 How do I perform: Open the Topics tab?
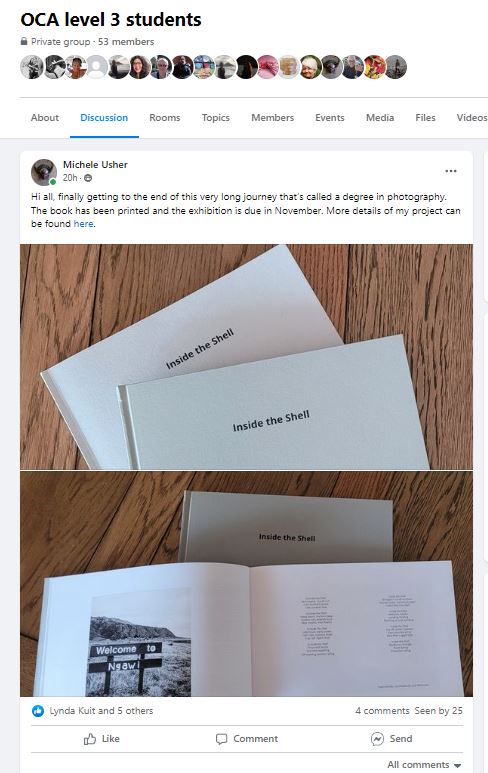(215, 117)
